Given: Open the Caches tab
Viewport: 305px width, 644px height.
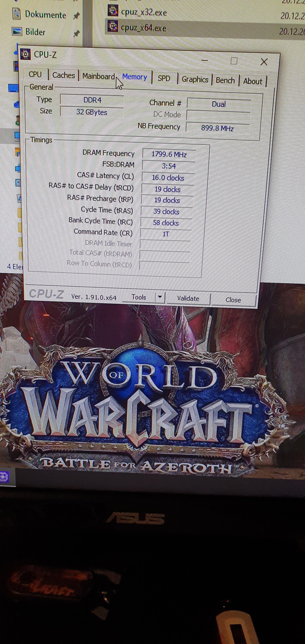Looking at the screenshot, I should [64, 75].
